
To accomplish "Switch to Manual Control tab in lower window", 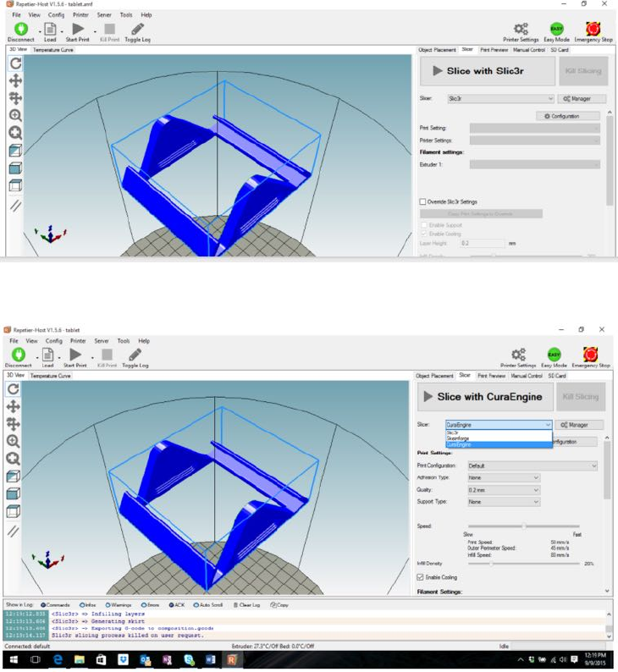I will tap(527, 376).
